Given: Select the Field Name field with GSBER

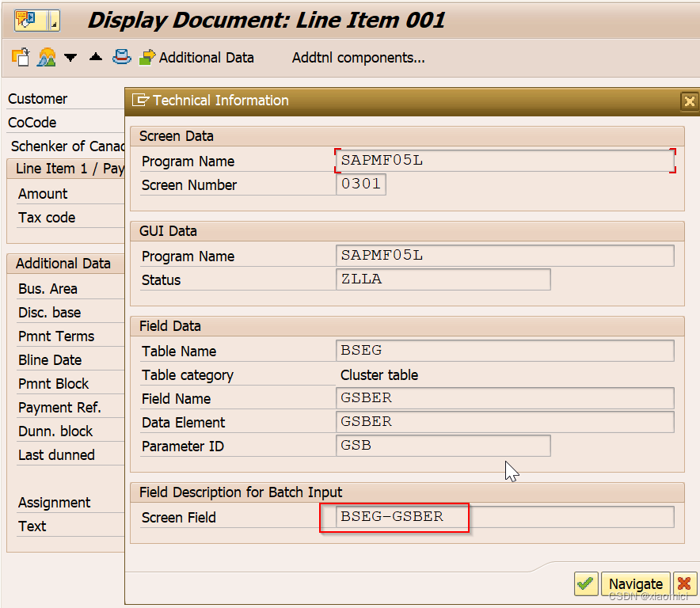Looking at the screenshot, I should coord(505,398).
